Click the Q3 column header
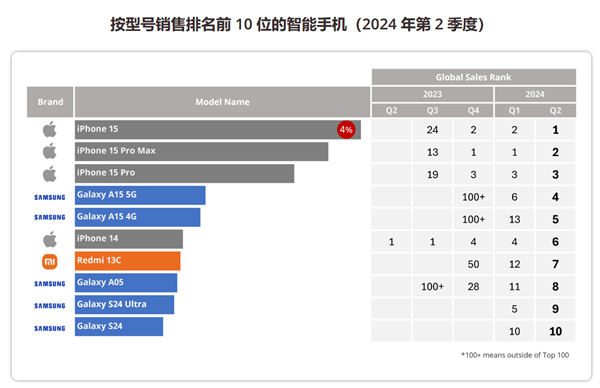Screen dimensions: 600x388 tap(432, 111)
